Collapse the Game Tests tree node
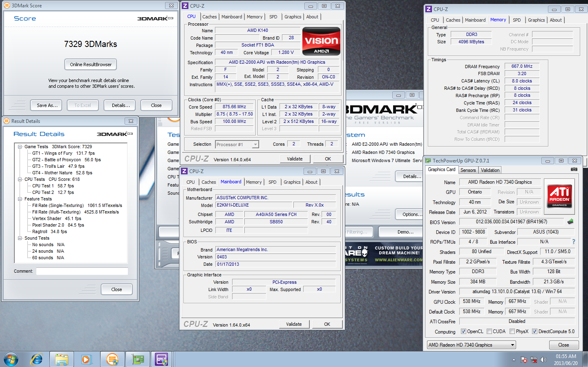 click(x=20, y=147)
